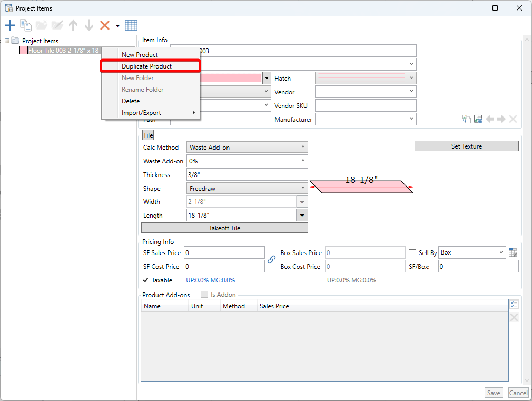Choose Duplicate Product from context menu

[146, 66]
